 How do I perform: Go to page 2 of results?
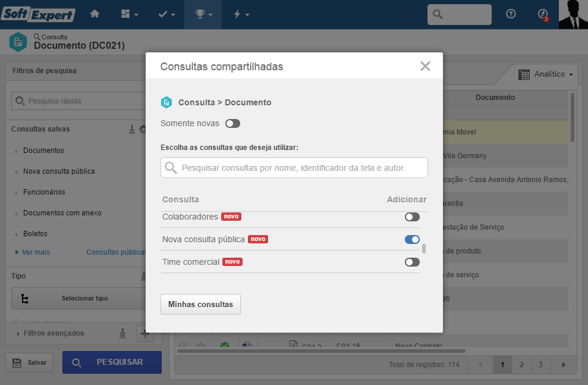pos(521,365)
